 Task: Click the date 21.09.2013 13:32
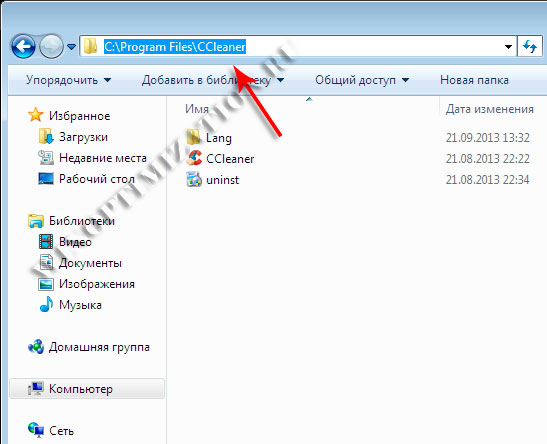click(x=488, y=138)
